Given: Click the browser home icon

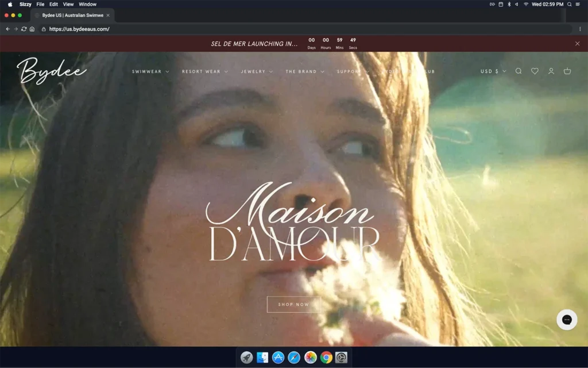Looking at the screenshot, I should pyautogui.click(x=32, y=29).
